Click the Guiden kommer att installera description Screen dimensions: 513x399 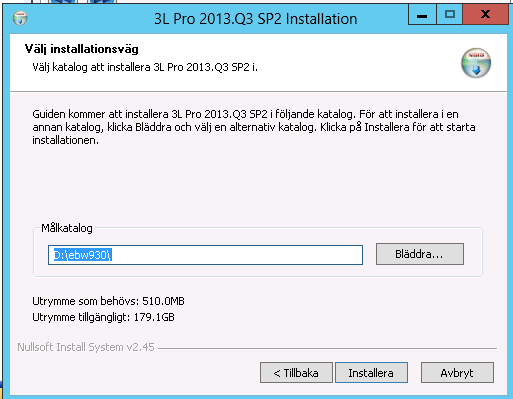click(254, 127)
